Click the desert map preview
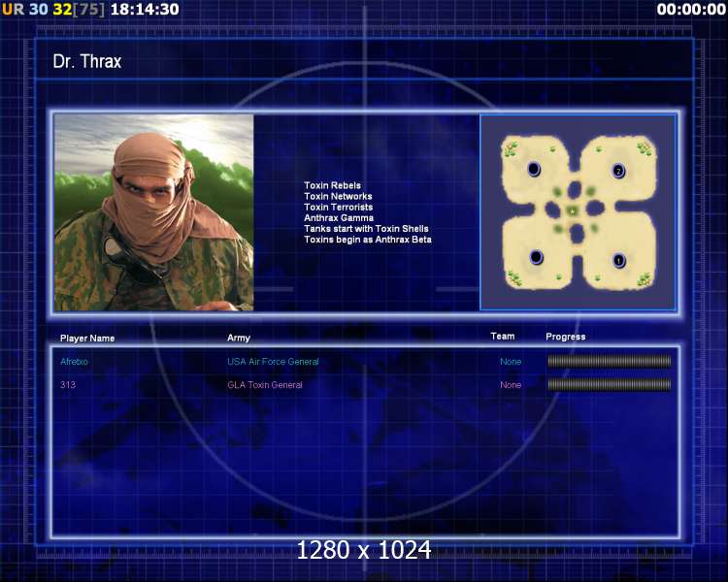 pyautogui.click(x=578, y=212)
